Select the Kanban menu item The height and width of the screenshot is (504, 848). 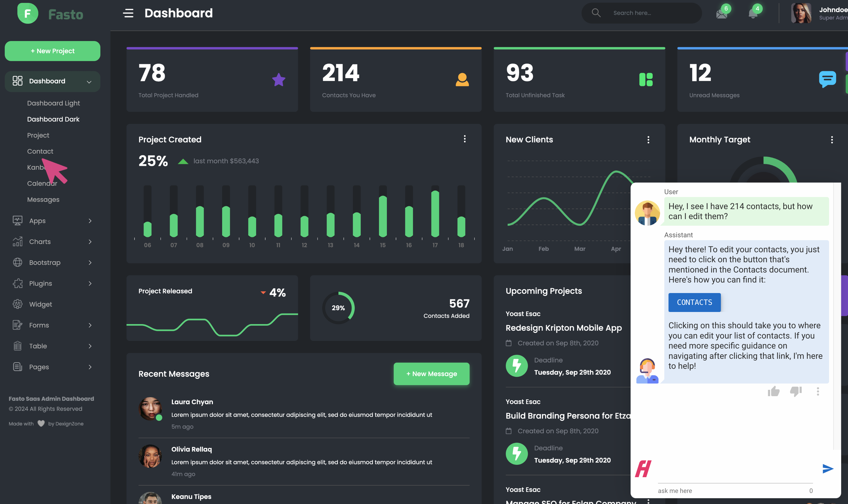click(38, 167)
